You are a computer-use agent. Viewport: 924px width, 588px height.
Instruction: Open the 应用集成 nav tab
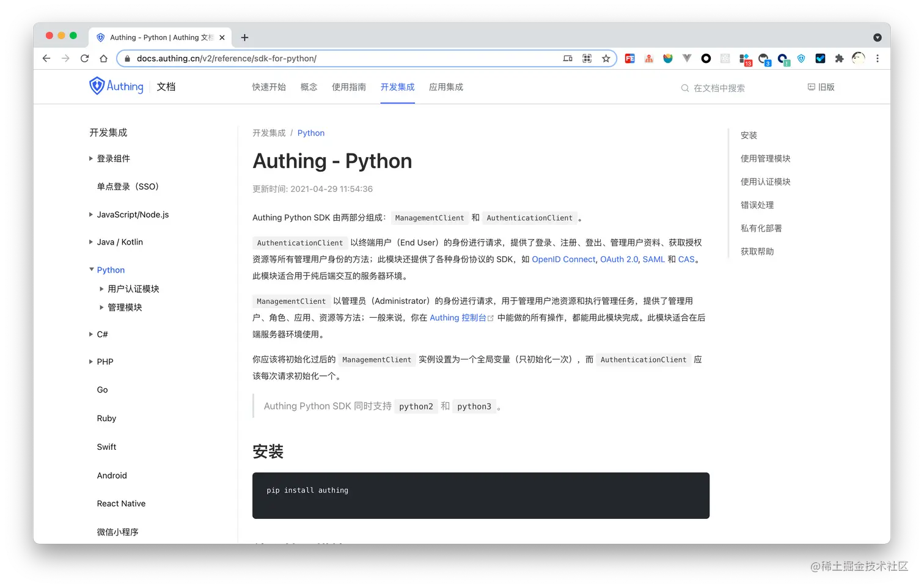tap(446, 87)
